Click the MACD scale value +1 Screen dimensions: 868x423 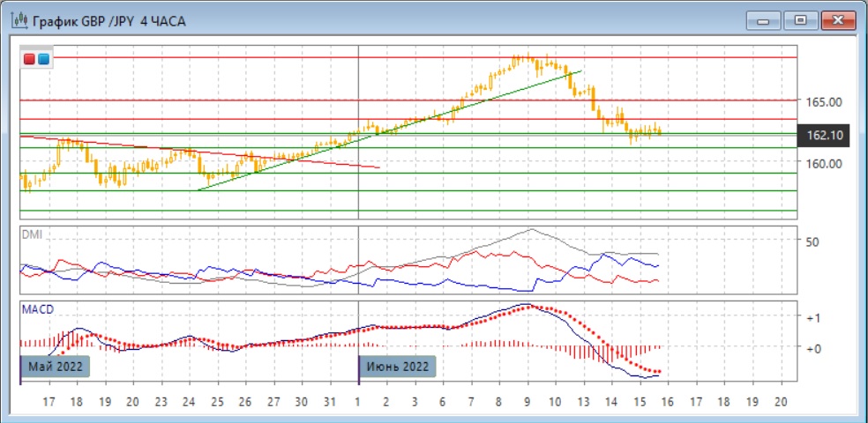(813, 317)
